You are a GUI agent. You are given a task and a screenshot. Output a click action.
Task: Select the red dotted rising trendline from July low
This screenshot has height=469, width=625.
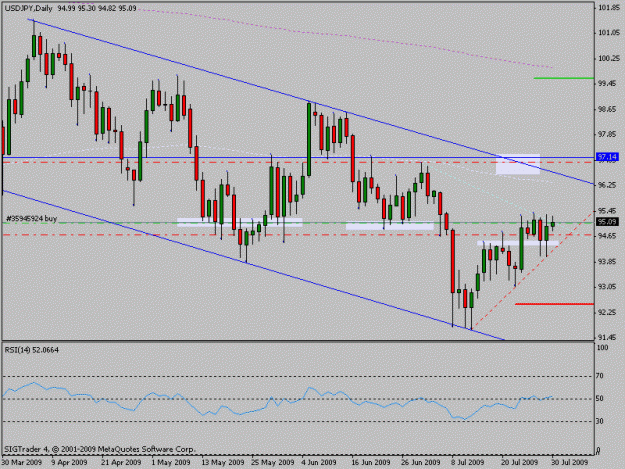[x=532, y=271]
